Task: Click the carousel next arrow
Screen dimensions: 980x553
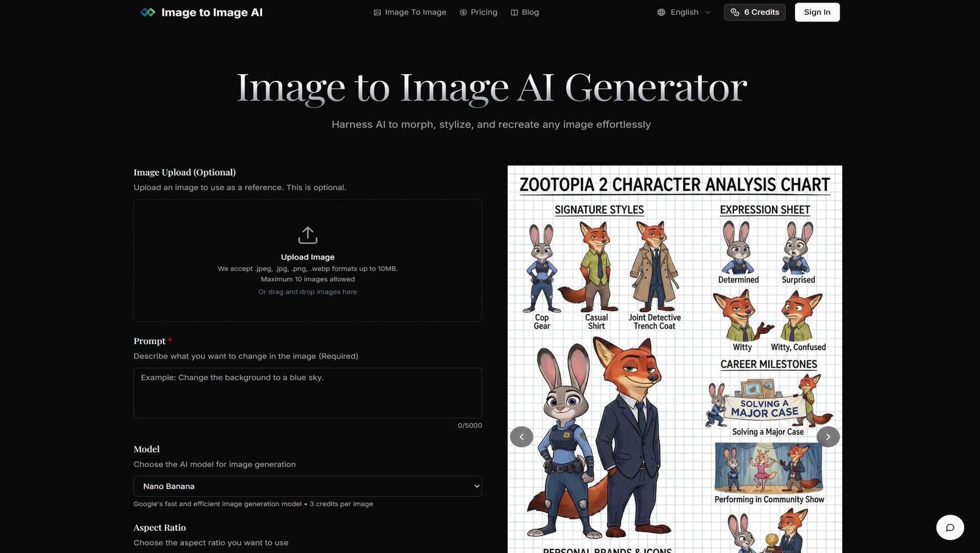Action: 828,436
